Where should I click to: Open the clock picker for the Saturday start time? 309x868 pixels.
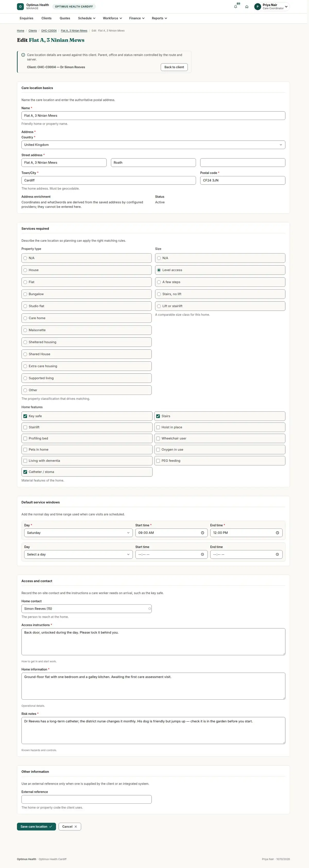pyautogui.click(x=202, y=533)
